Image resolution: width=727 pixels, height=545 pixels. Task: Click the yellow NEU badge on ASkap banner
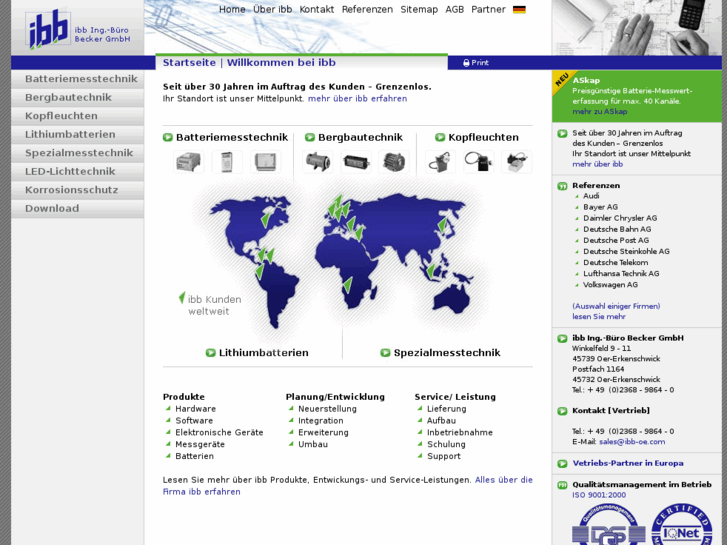click(x=562, y=80)
